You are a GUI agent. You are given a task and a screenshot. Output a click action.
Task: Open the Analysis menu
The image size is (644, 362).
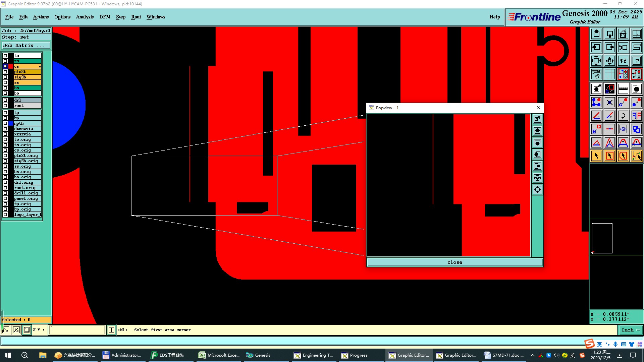coord(85,17)
